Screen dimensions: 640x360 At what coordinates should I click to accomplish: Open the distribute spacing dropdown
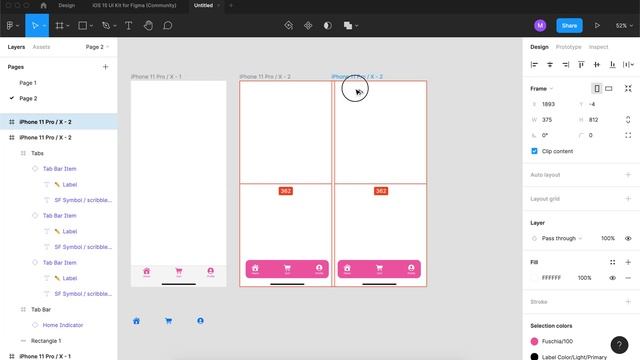(x=628, y=64)
